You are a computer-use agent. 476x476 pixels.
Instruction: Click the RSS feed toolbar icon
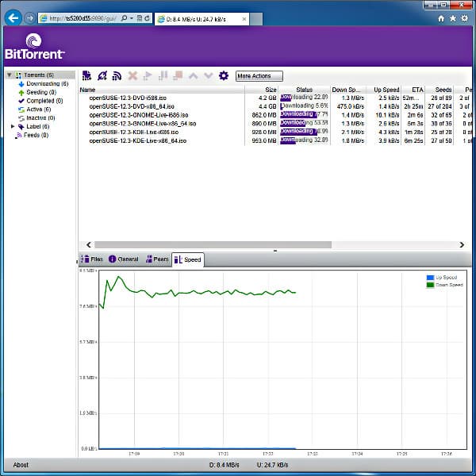pos(117,76)
